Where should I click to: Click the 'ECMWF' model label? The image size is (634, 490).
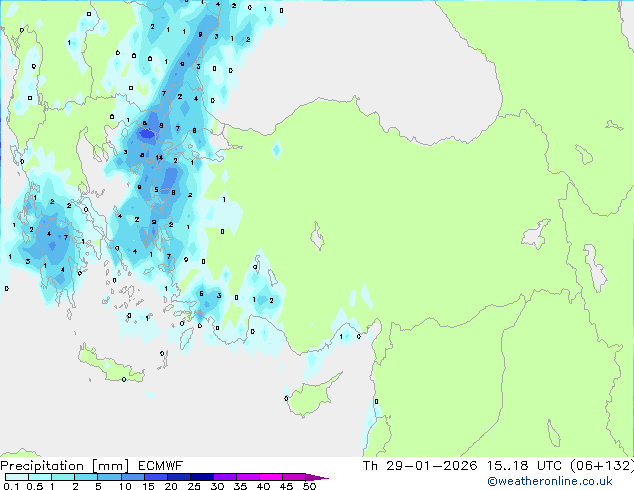161,466
